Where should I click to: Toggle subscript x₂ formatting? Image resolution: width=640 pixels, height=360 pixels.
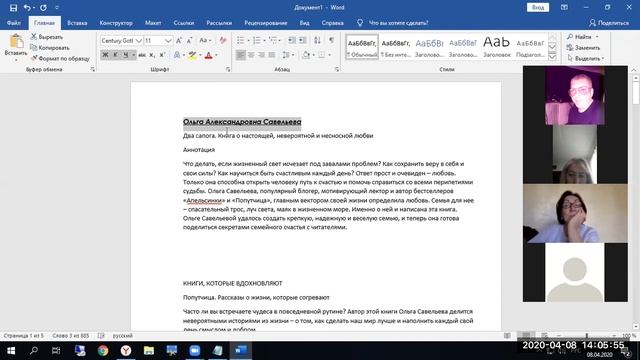pyautogui.click(x=152, y=55)
